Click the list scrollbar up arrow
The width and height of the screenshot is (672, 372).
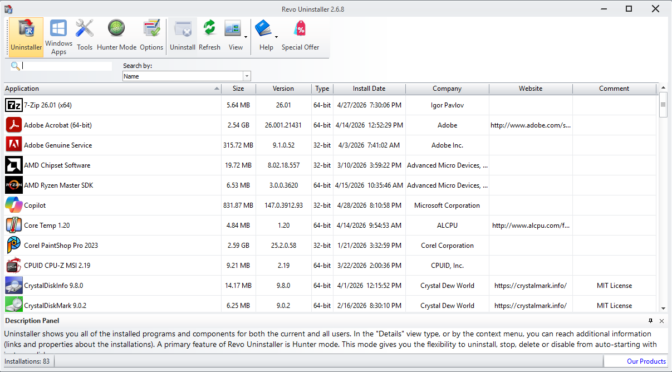pos(663,88)
